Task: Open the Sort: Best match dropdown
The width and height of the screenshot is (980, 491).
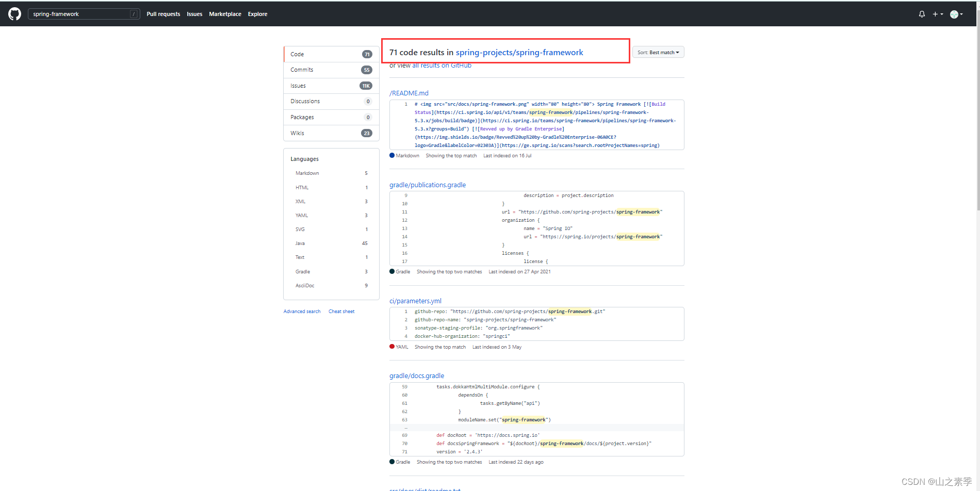Action: 658,52
